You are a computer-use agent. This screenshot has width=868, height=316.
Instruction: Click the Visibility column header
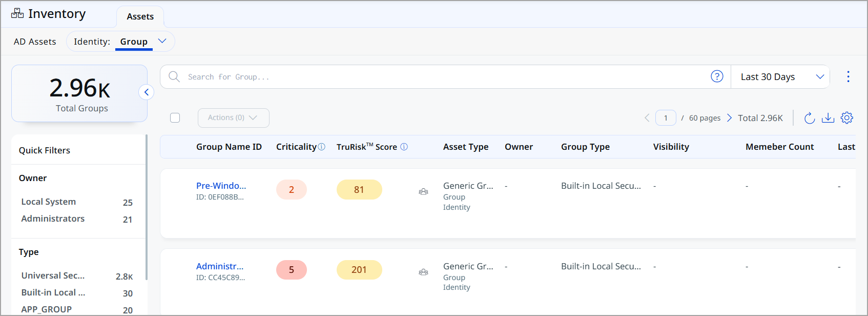(671, 147)
